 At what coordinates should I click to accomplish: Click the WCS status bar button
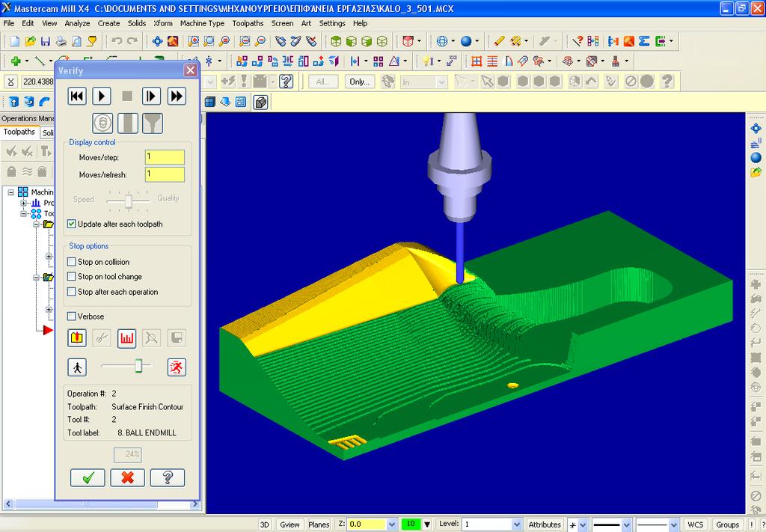point(695,525)
